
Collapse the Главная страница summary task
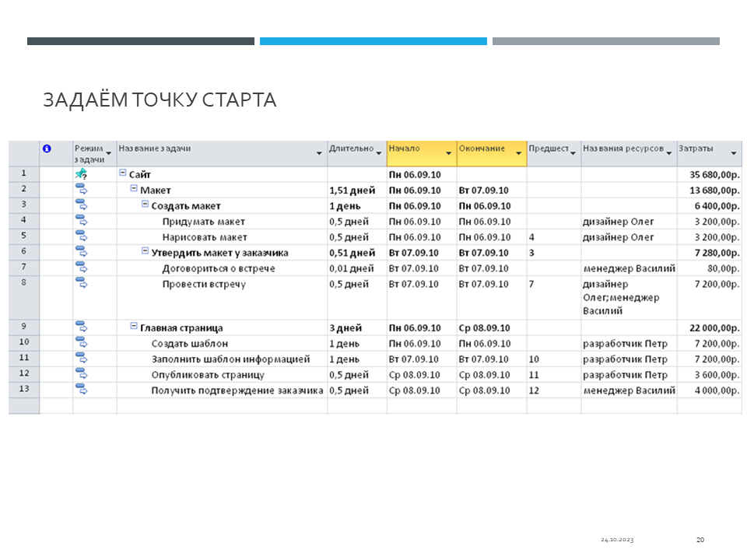pos(134,326)
